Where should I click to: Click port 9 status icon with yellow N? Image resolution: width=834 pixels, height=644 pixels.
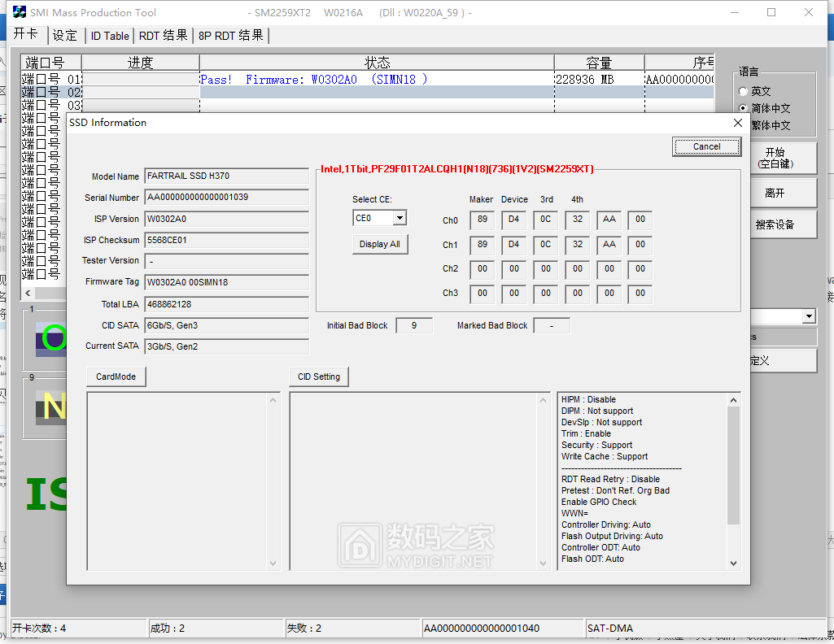51,407
